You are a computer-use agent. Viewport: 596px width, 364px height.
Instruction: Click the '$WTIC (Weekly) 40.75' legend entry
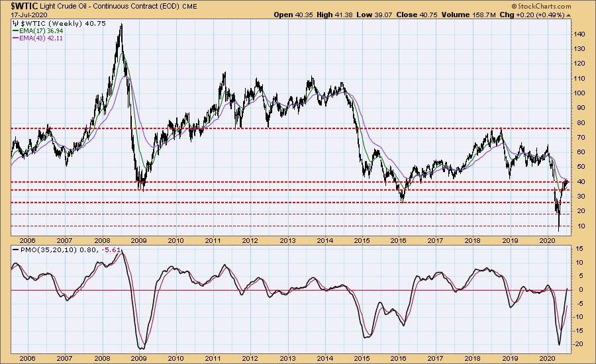click(63, 24)
